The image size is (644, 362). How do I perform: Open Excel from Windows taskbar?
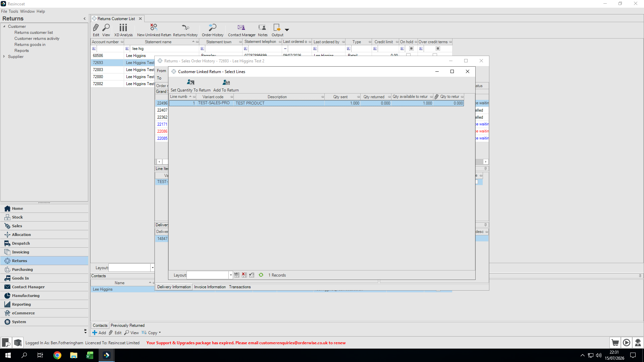point(90,355)
